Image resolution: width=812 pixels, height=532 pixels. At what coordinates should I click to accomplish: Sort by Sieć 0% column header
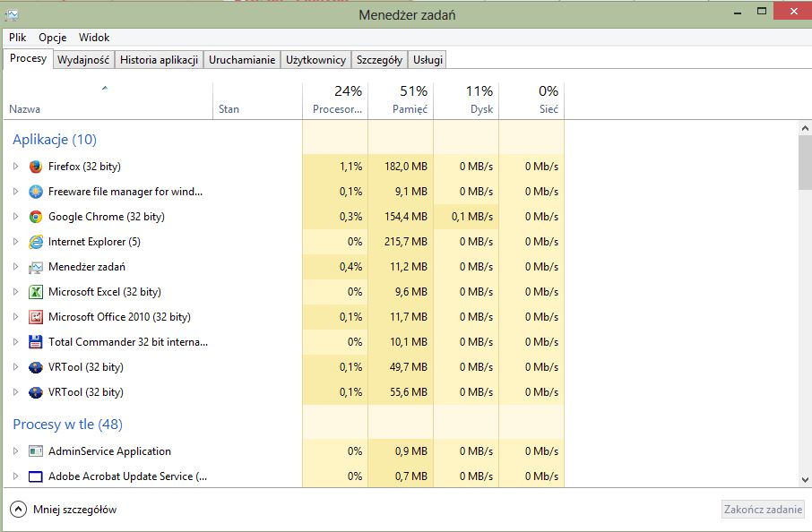531,101
